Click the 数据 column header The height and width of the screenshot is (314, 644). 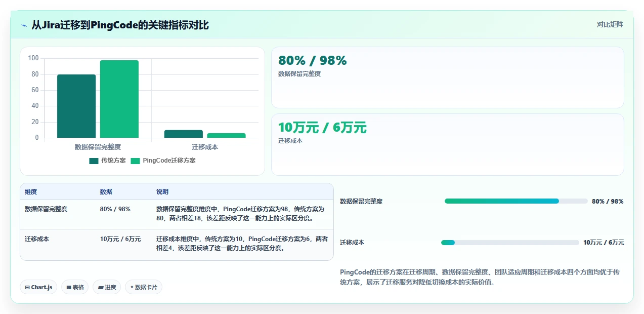point(106,192)
